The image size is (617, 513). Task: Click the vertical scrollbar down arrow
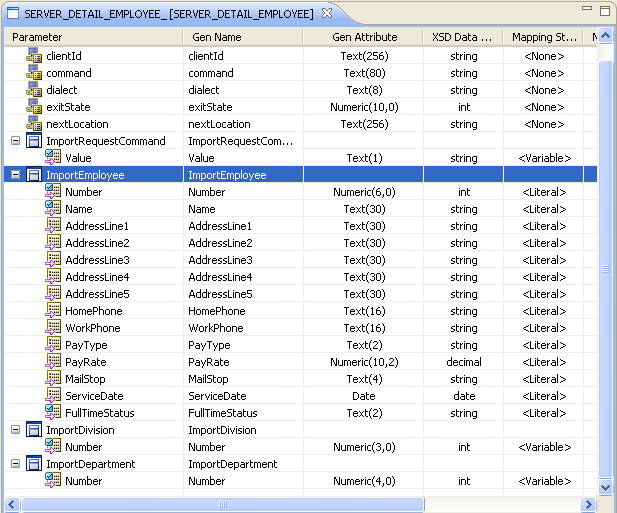605,486
